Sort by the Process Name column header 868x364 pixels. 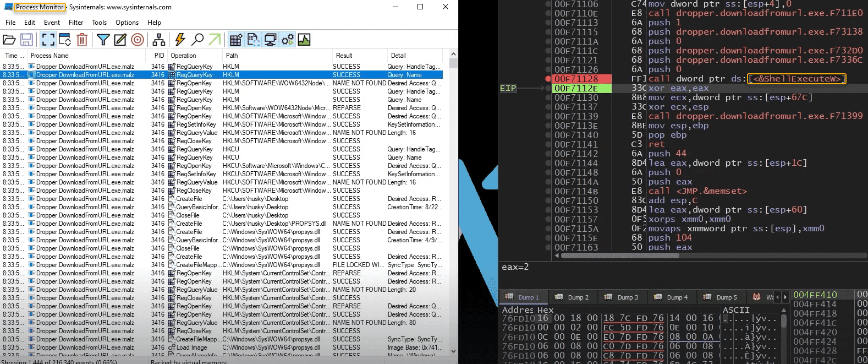point(86,56)
